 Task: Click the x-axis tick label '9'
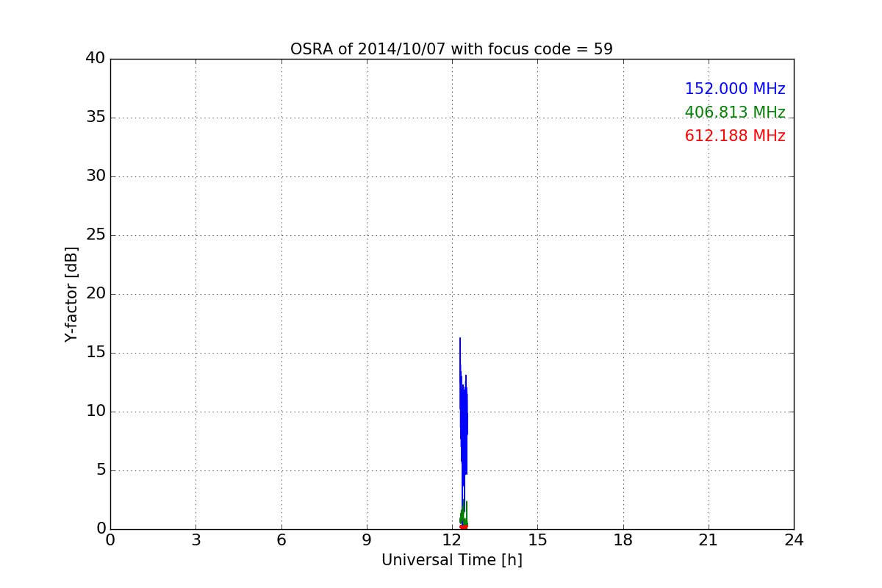pyautogui.click(x=367, y=540)
